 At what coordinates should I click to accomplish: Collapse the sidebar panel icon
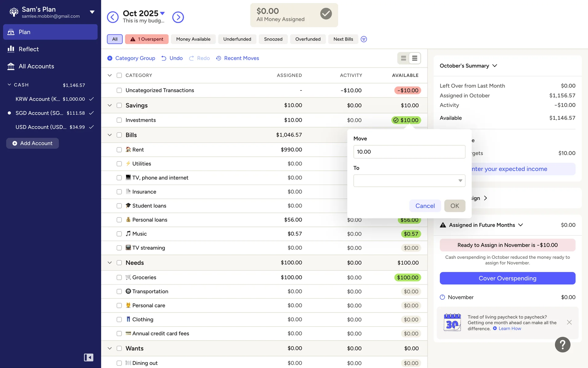(89, 357)
